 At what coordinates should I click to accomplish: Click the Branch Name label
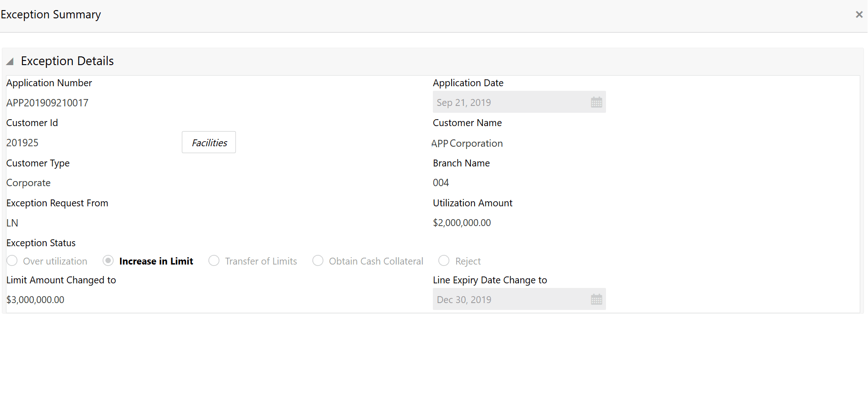461,163
